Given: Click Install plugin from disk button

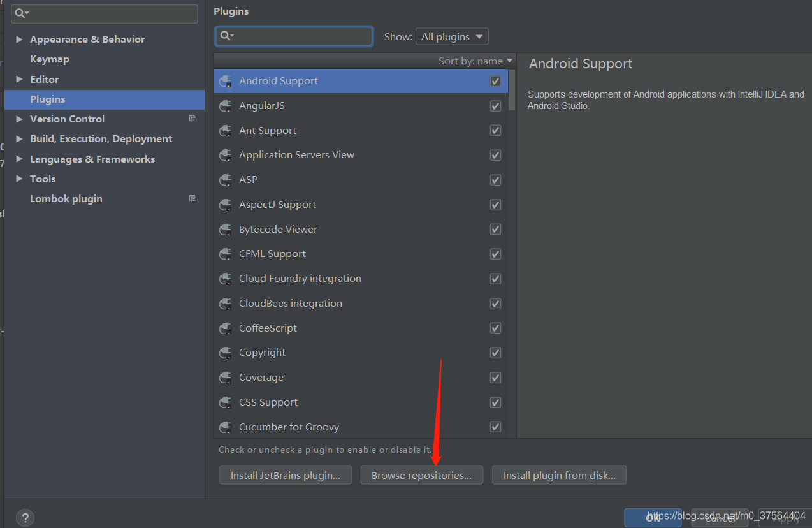Looking at the screenshot, I should [x=559, y=475].
